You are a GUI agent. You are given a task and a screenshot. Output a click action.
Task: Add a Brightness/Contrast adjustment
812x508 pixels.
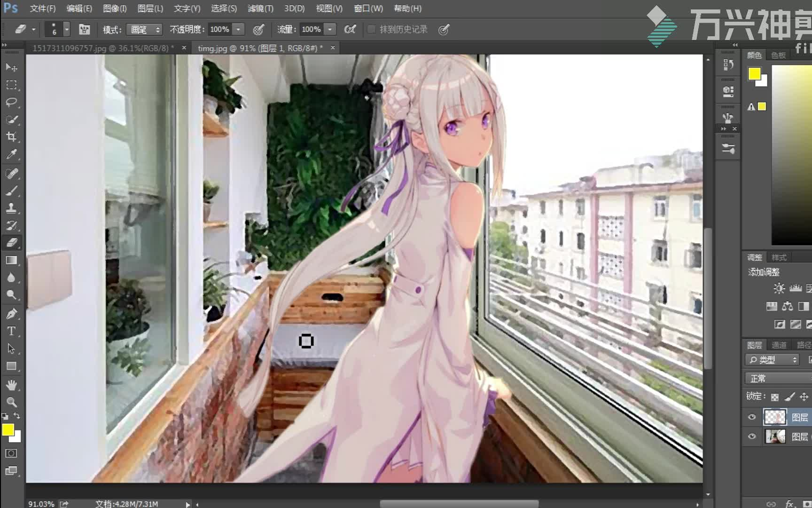click(779, 288)
